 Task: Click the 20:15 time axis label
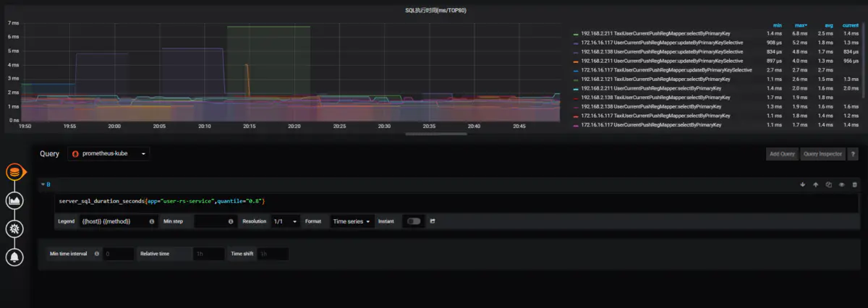[249, 126]
